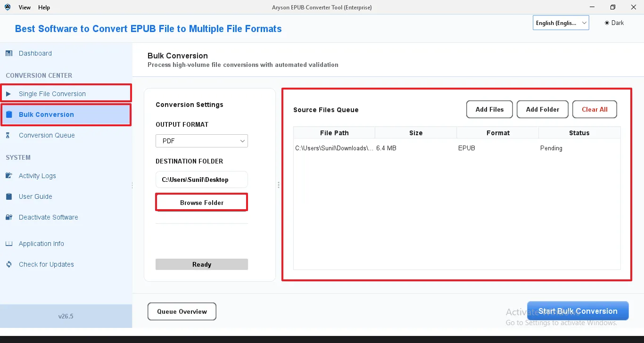Click the Status column header
This screenshot has height=343, width=644.
pos(579,133)
